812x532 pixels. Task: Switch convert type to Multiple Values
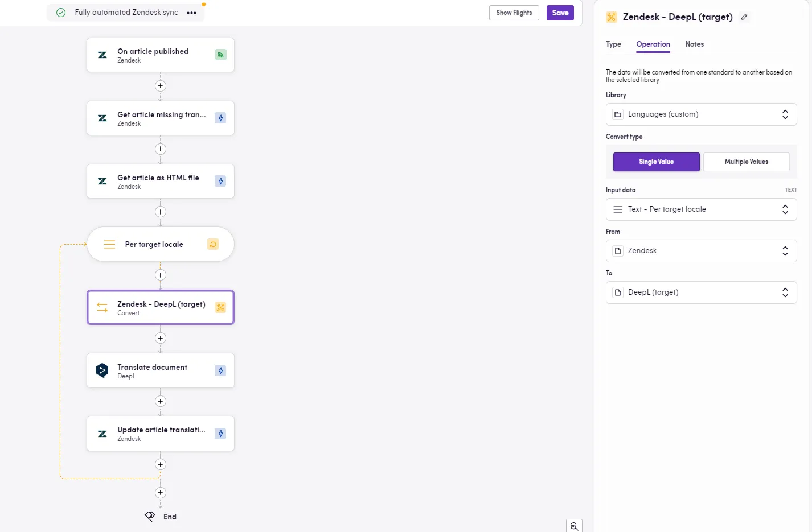(746, 162)
